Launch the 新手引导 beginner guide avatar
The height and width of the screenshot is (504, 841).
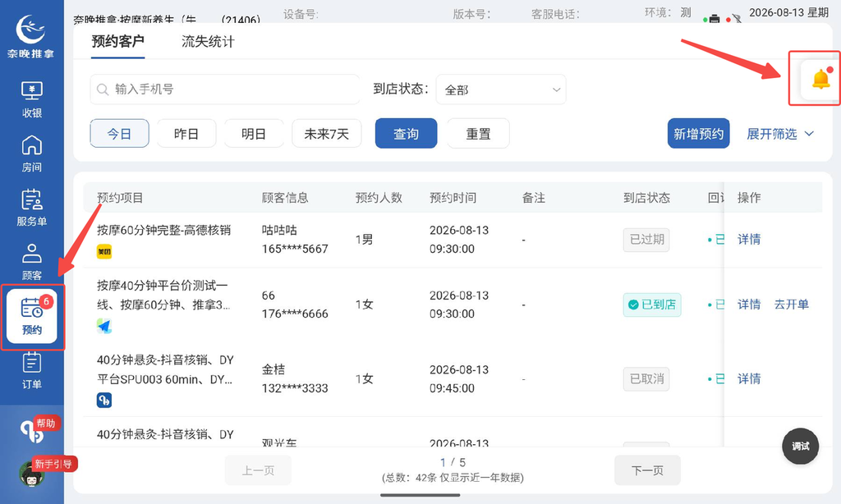click(x=32, y=473)
